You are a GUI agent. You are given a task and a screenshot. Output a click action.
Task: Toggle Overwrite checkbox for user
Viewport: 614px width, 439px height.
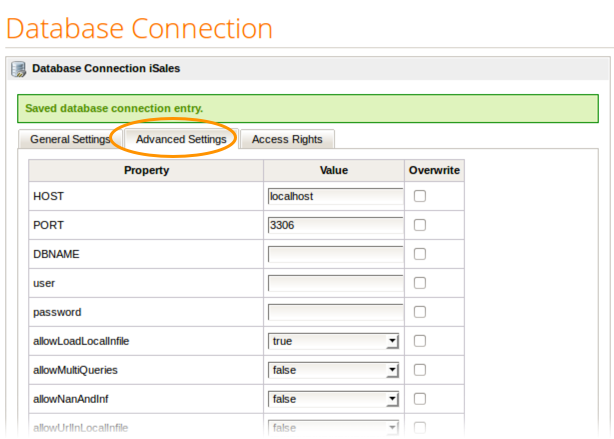(420, 283)
